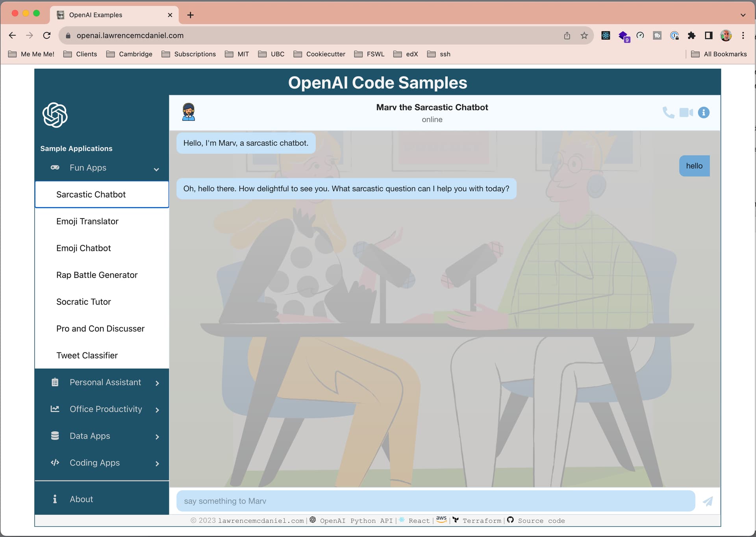Expand the Personal Assistant chevron
This screenshot has width=756, height=537.
(x=157, y=383)
